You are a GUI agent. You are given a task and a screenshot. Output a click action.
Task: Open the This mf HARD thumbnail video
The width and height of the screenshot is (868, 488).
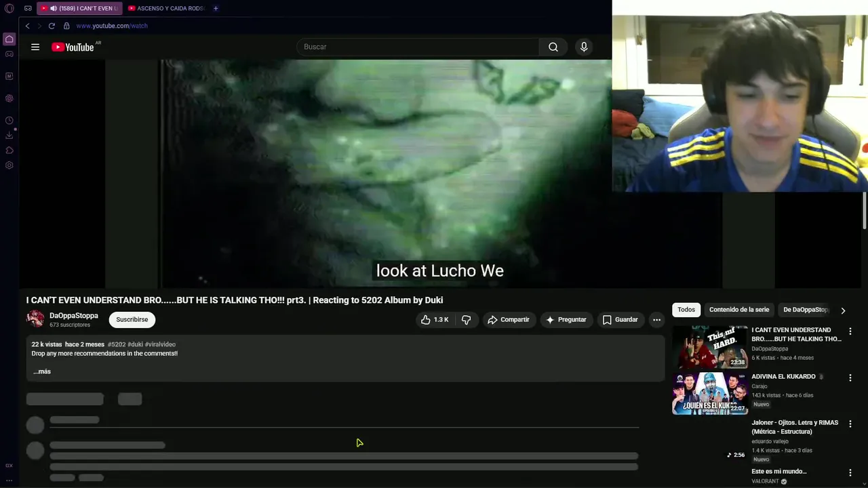(x=710, y=347)
